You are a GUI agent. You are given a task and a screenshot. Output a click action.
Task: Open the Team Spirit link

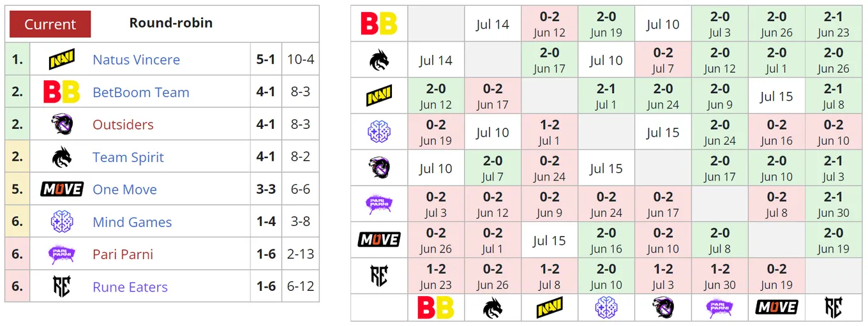pyautogui.click(x=128, y=157)
